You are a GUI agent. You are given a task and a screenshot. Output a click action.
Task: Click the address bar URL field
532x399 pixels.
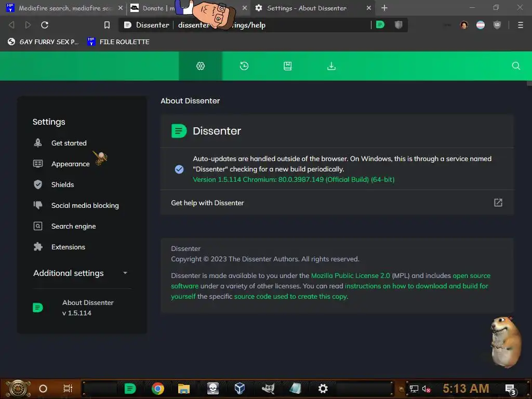click(x=271, y=25)
